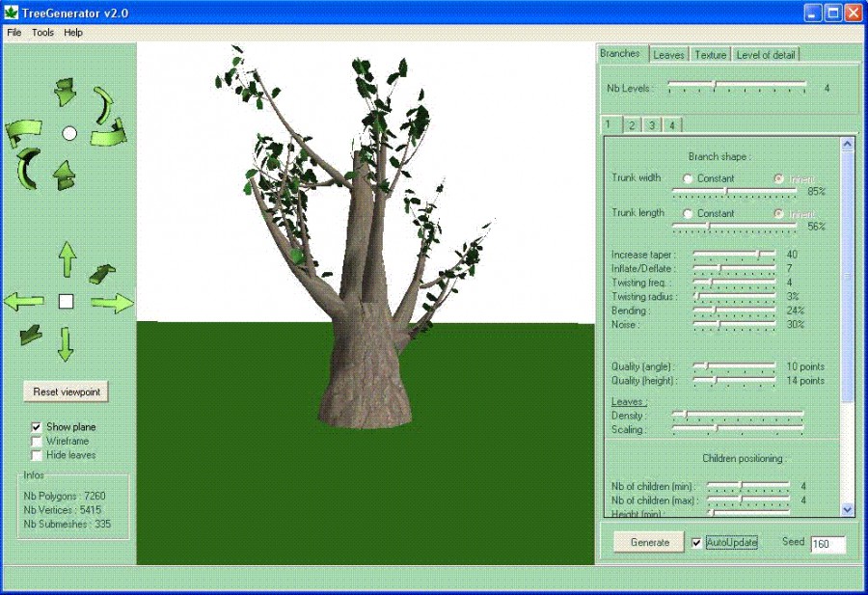Enable the Hide leaves checkbox
The height and width of the screenshot is (595, 868).
pyautogui.click(x=36, y=455)
